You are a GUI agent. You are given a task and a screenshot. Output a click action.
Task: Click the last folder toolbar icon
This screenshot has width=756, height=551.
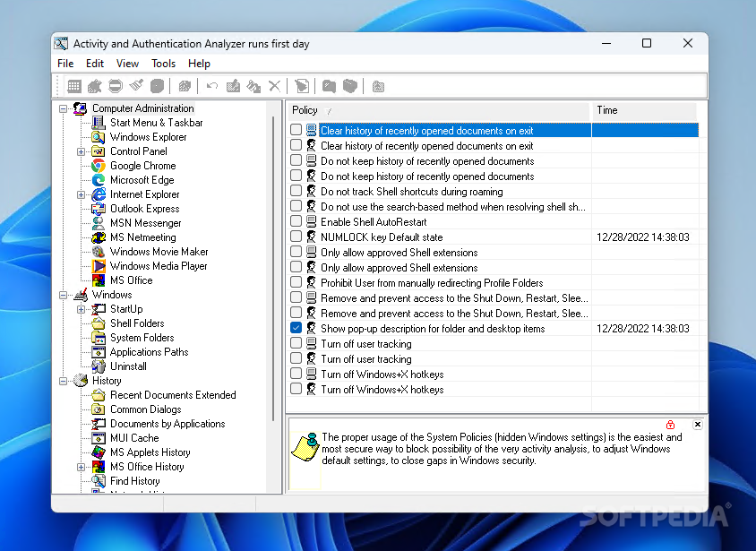(x=379, y=87)
